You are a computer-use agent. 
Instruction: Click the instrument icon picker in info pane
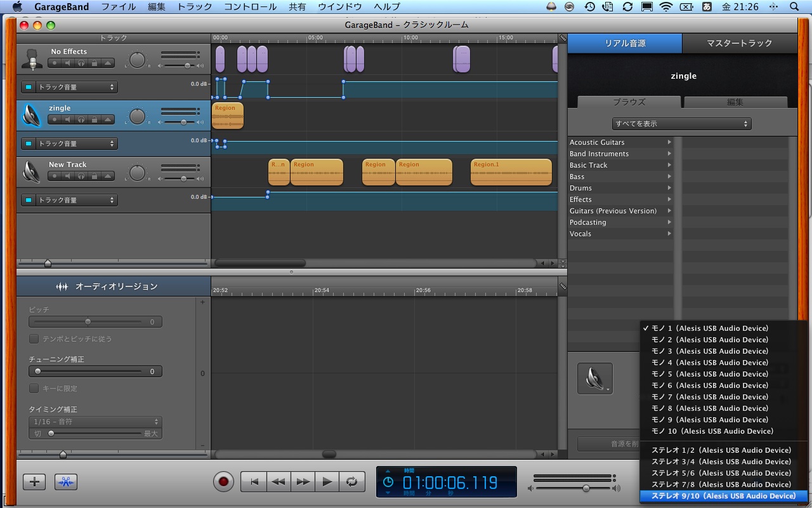click(595, 378)
